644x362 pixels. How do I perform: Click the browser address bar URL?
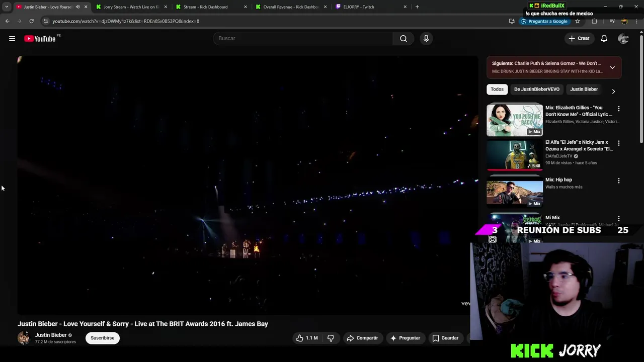[126, 21]
